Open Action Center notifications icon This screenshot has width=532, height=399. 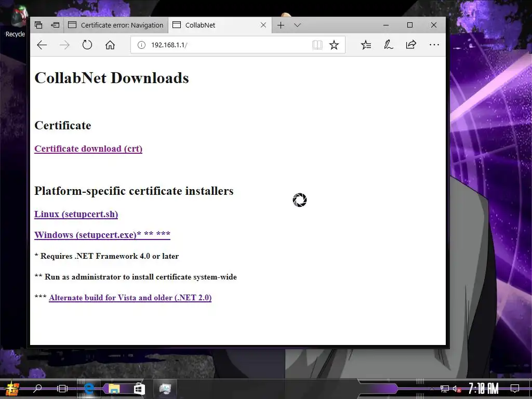pos(515,389)
